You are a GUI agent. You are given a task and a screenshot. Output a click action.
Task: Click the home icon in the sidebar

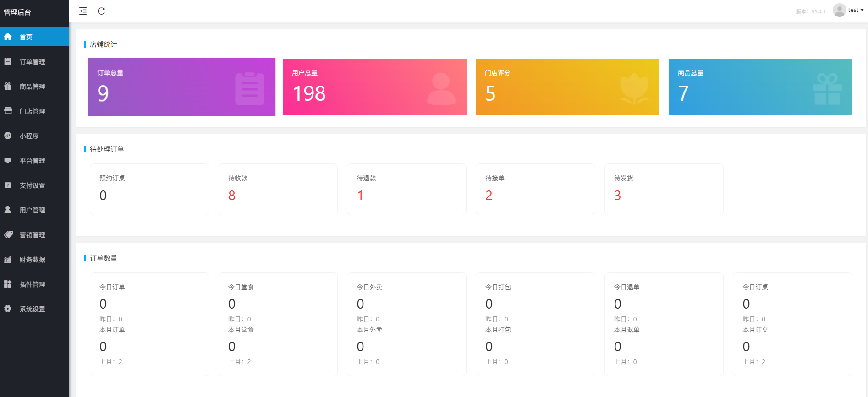pos(8,37)
